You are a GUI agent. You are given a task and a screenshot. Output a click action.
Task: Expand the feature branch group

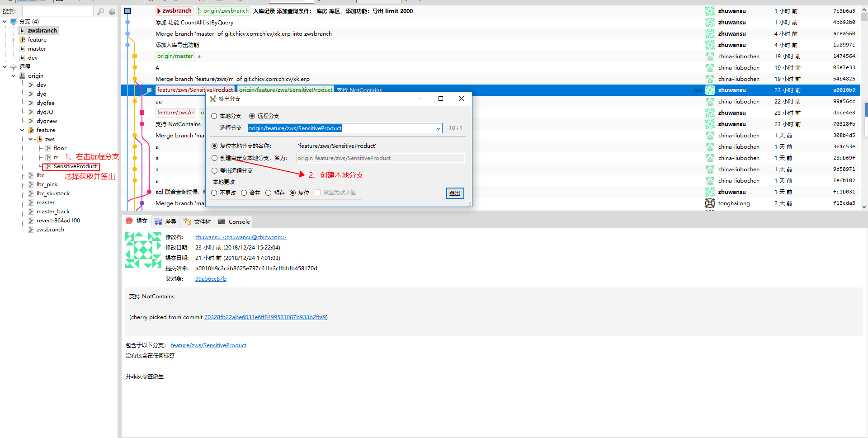click(x=14, y=39)
